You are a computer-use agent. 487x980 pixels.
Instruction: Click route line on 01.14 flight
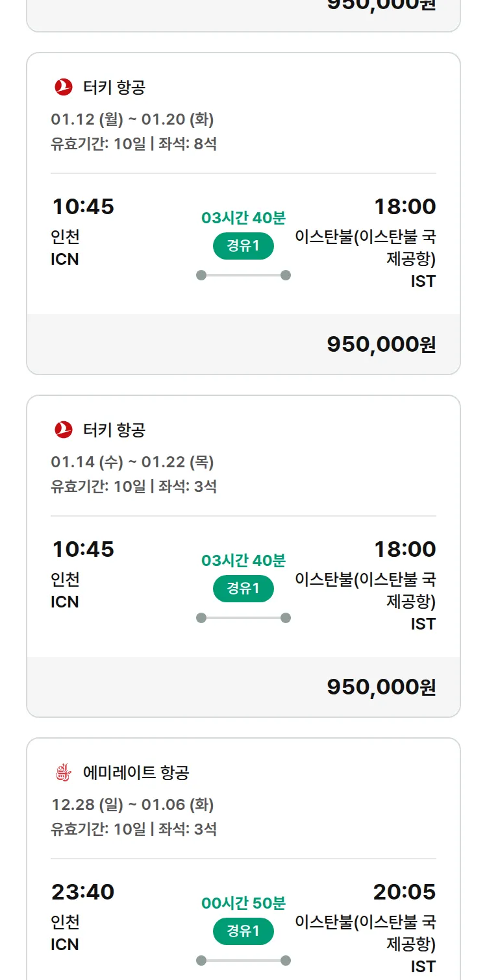tap(243, 618)
